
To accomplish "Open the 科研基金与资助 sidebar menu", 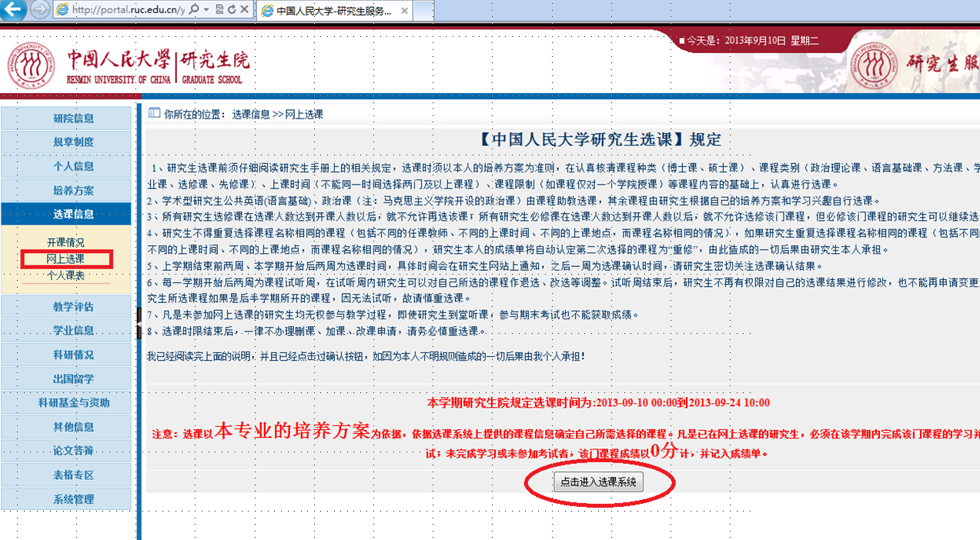I will click(66, 402).
